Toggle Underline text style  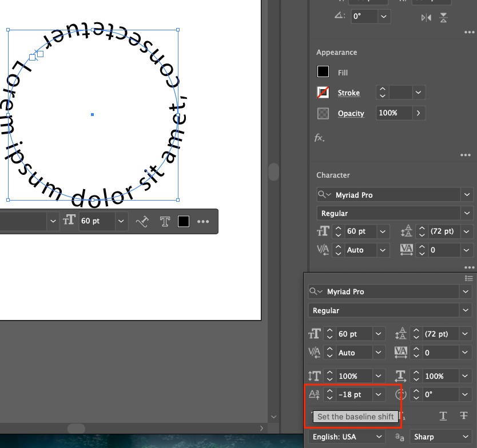point(443,416)
